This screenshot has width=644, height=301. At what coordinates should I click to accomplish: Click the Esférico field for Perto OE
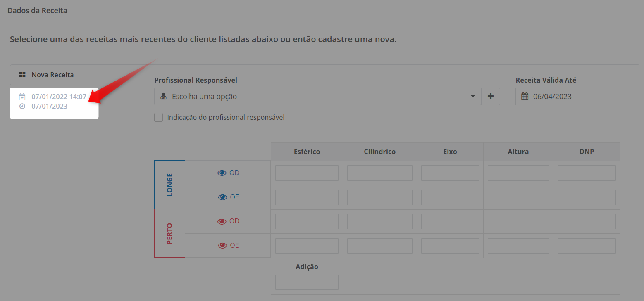click(x=307, y=246)
